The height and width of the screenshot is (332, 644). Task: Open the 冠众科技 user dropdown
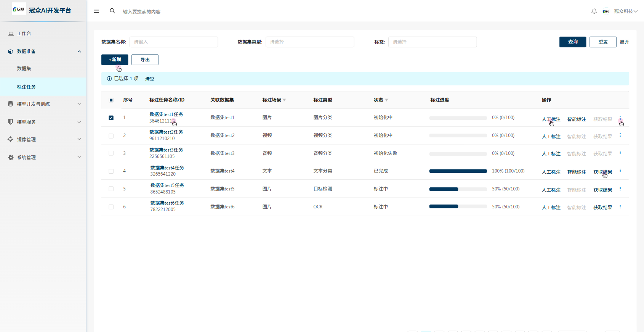(625, 11)
